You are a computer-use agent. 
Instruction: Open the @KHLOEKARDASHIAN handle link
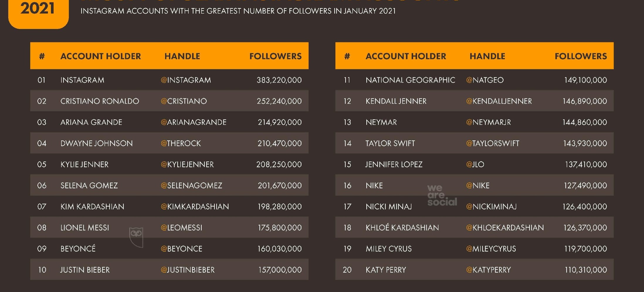[x=505, y=228]
